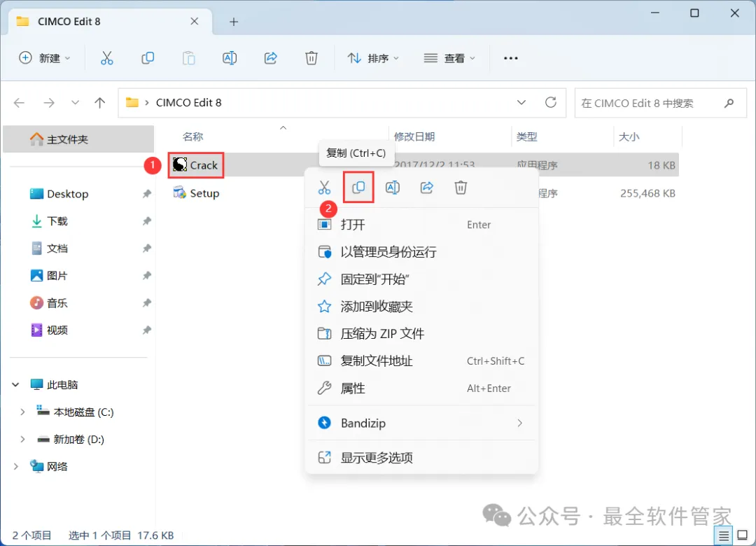This screenshot has width=756, height=546.
Task: Add a new tab with the plus button
Action: pyautogui.click(x=234, y=22)
